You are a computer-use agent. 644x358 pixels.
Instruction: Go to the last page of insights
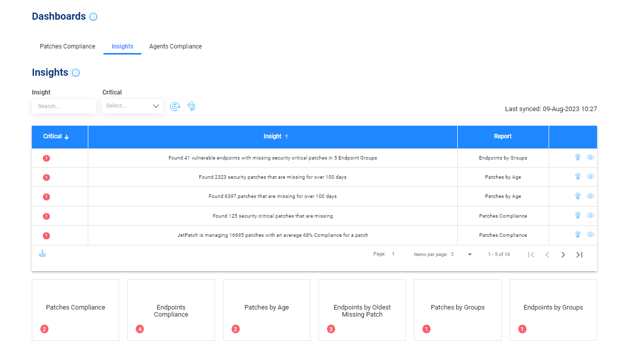click(x=579, y=255)
